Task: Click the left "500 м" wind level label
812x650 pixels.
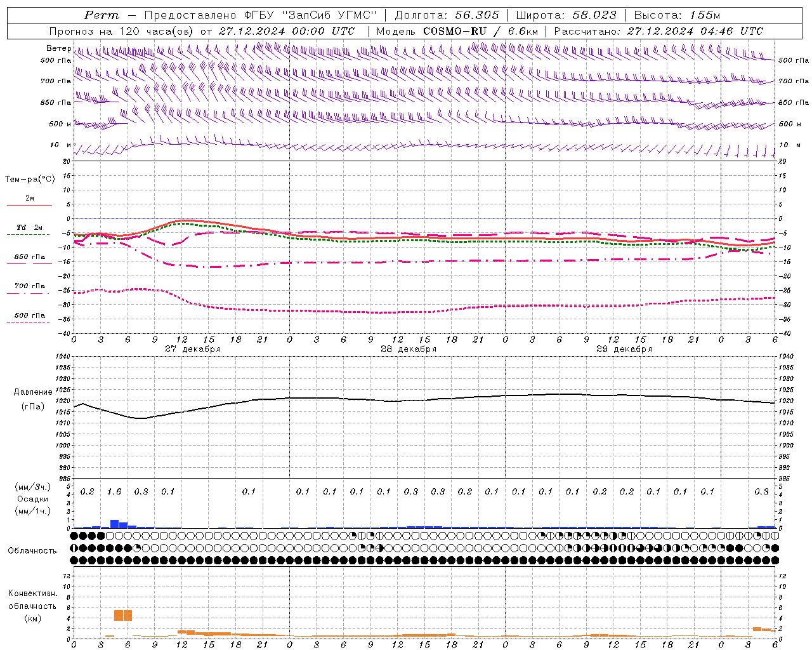Action: tap(60, 124)
